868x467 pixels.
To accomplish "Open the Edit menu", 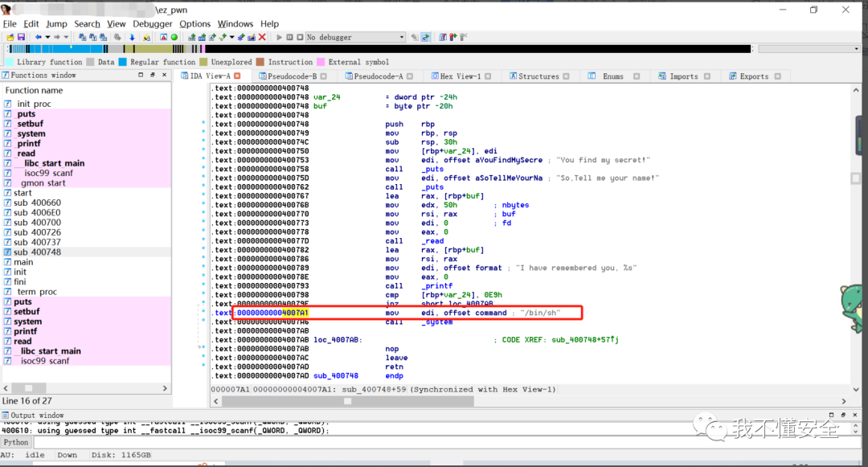I will tap(31, 24).
